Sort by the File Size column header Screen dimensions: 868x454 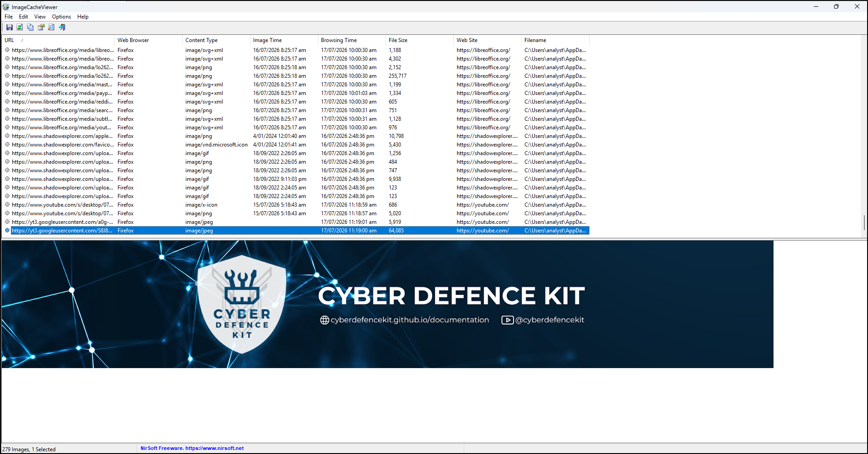pyautogui.click(x=420, y=40)
